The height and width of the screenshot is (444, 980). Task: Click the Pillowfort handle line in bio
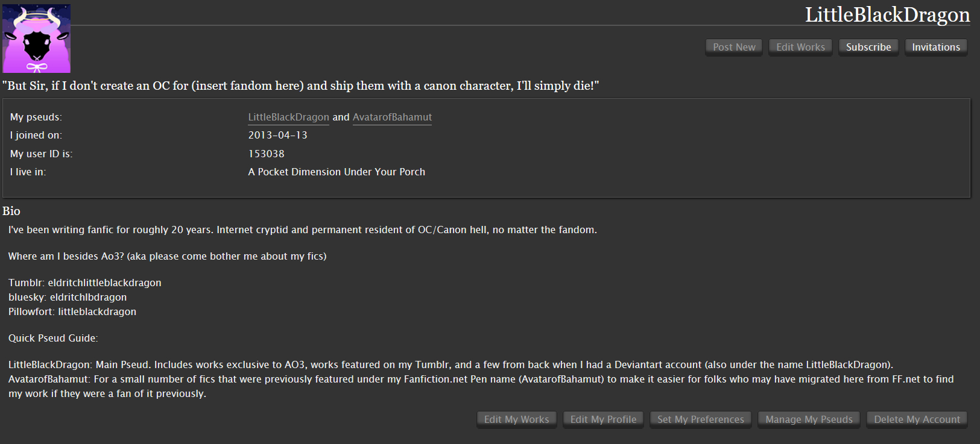coord(72,311)
